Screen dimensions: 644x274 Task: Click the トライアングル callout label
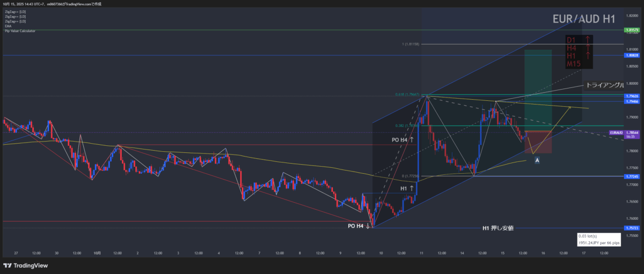point(604,85)
